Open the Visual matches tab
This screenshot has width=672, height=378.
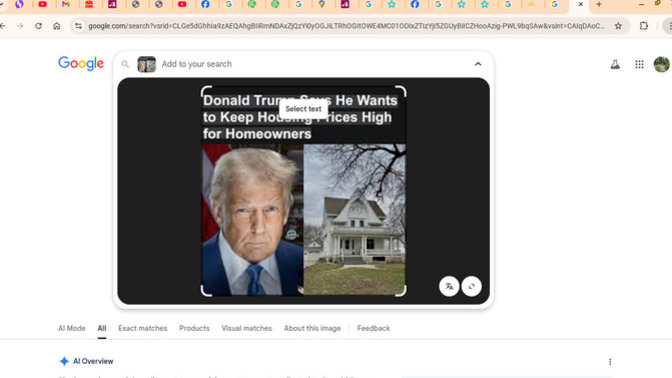coord(246,328)
